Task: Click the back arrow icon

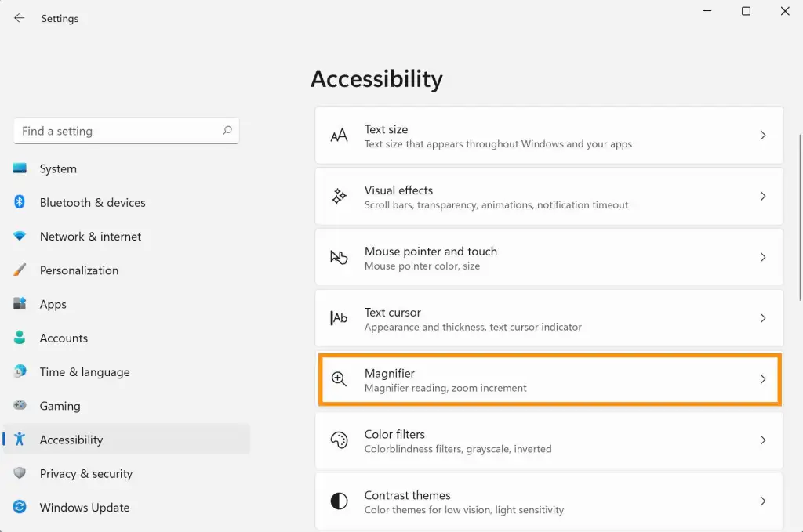Action: point(19,19)
